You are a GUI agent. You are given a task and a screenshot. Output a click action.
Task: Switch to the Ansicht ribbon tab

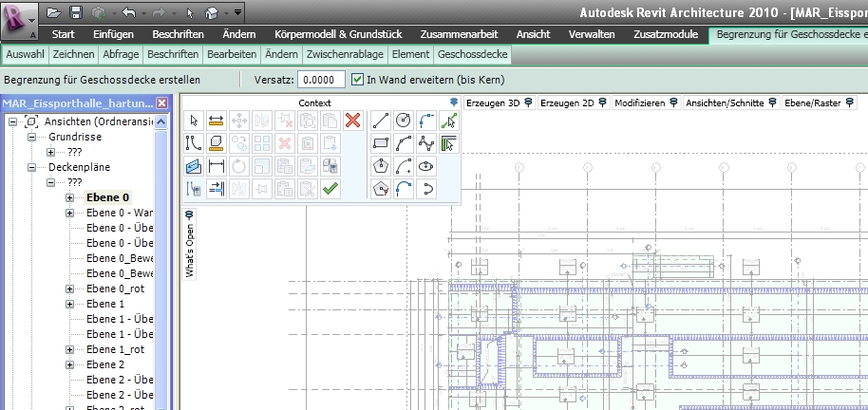tap(533, 34)
